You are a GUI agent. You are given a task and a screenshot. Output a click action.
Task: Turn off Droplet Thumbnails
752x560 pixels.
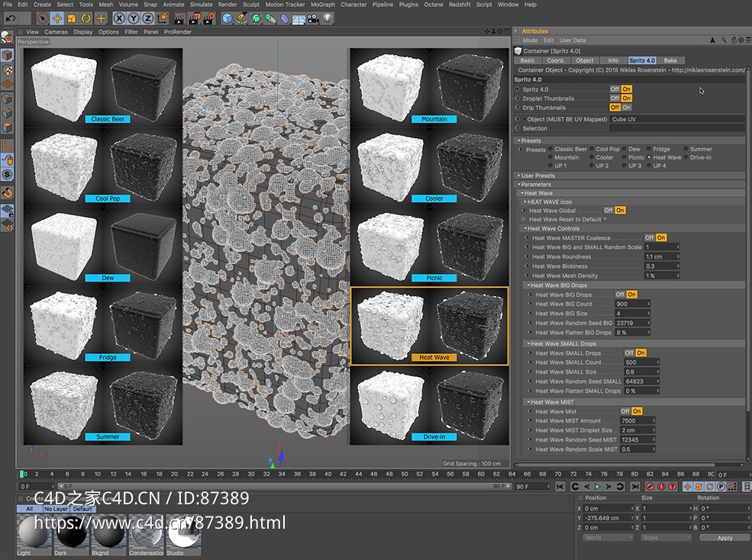pyautogui.click(x=615, y=98)
